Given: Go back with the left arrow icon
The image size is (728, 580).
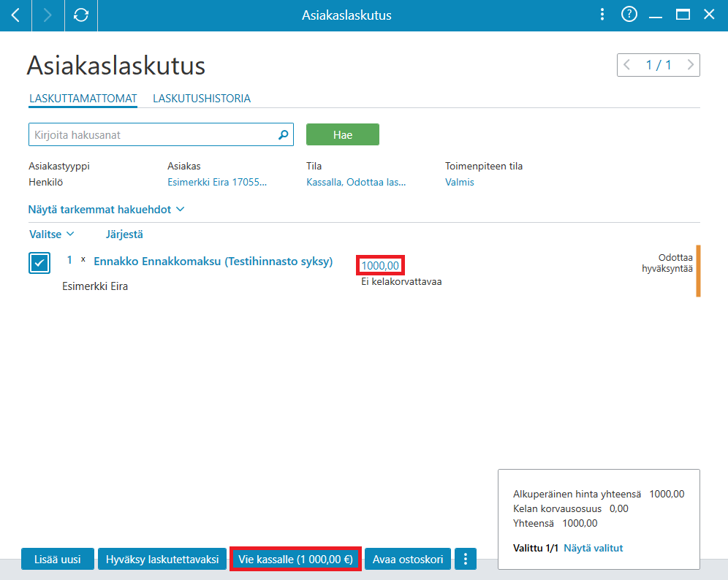Looking at the screenshot, I should point(15,15).
